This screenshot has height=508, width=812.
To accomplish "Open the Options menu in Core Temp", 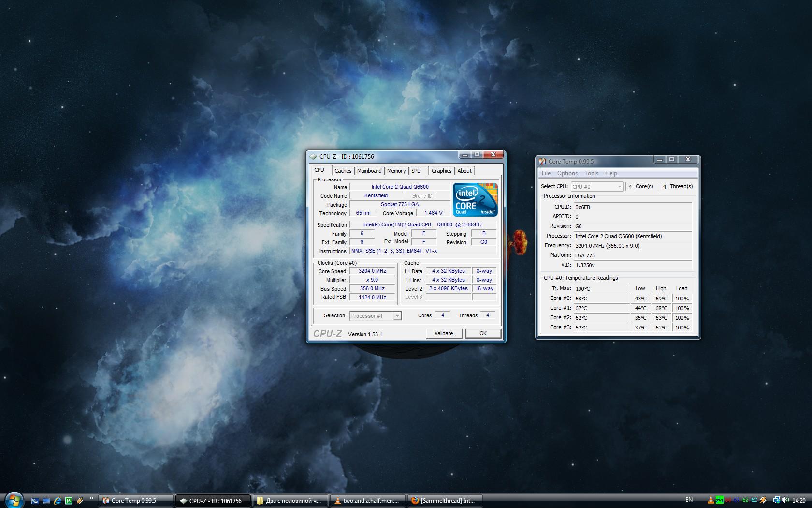I will (567, 173).
